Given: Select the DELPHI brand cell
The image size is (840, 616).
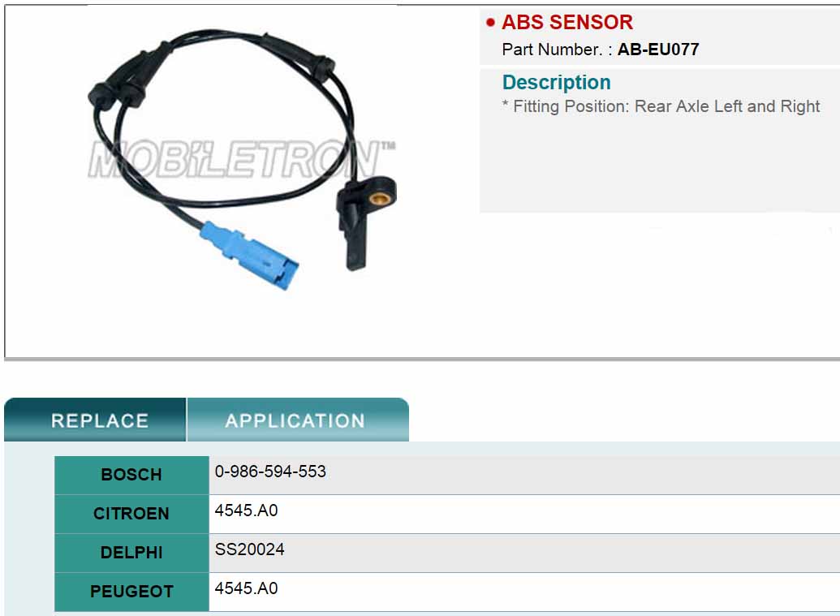Looking at the screenshot, I should point(131,553).
